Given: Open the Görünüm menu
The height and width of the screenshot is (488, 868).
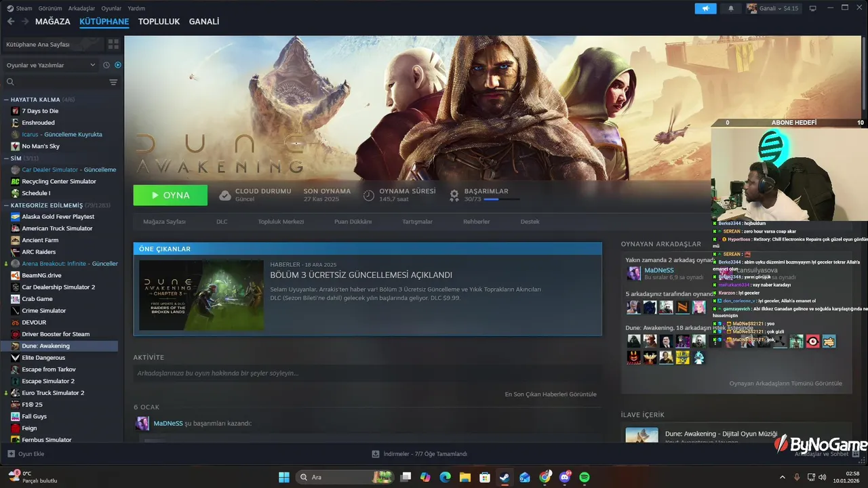Looking at the screenshot, I should (50, 8).
